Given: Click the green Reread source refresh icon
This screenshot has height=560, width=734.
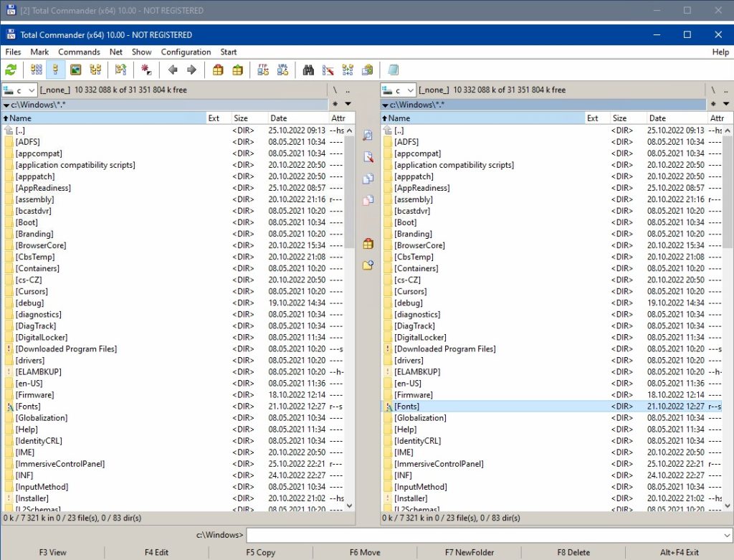Looking at the screenshot, I should click(11, 70).
